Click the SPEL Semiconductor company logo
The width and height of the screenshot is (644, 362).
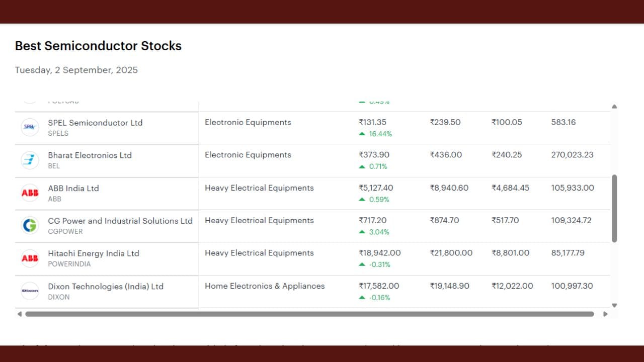[x=30, y=128]
